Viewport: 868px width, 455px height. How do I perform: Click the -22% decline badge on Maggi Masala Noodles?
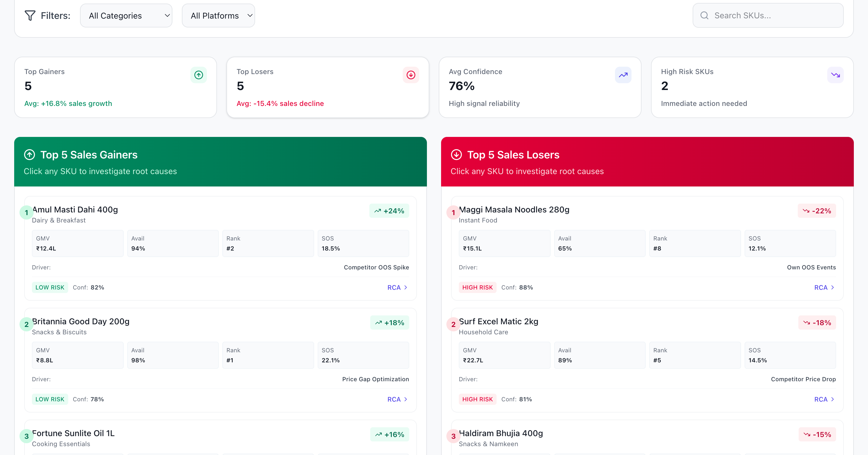(x=817, y=211)
